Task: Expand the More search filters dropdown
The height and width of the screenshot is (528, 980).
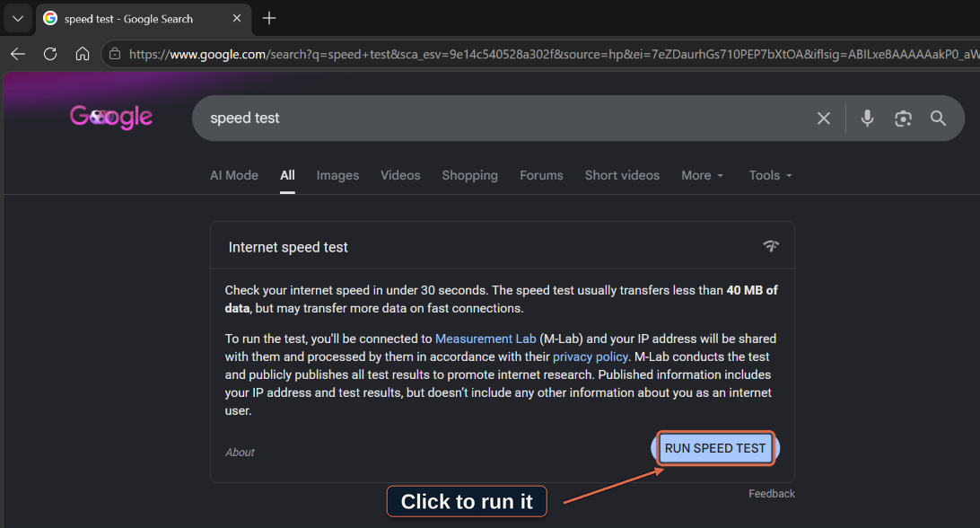Action: (x=702, y=176)
